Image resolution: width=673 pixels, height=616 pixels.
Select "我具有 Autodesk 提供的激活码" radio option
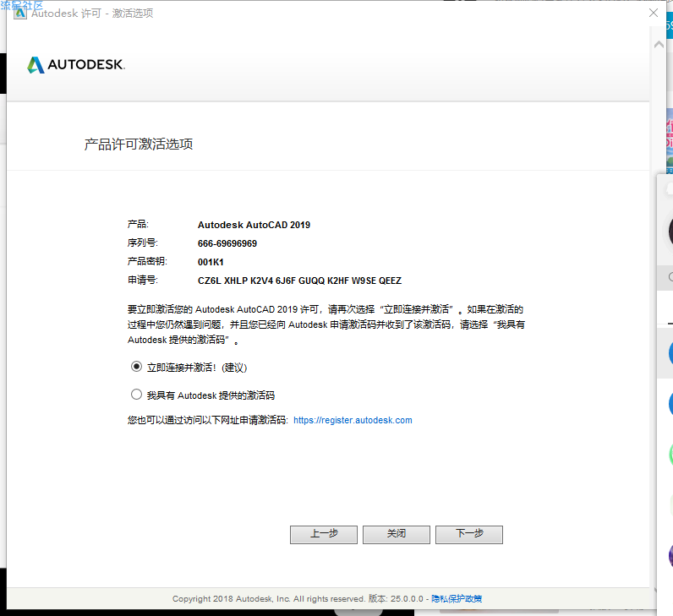[136, 395]
